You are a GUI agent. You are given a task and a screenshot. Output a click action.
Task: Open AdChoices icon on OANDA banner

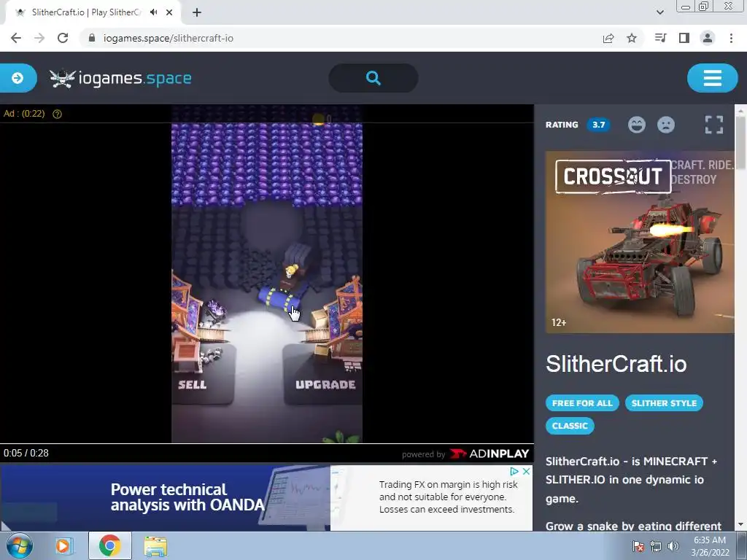[x=514, y=472]
